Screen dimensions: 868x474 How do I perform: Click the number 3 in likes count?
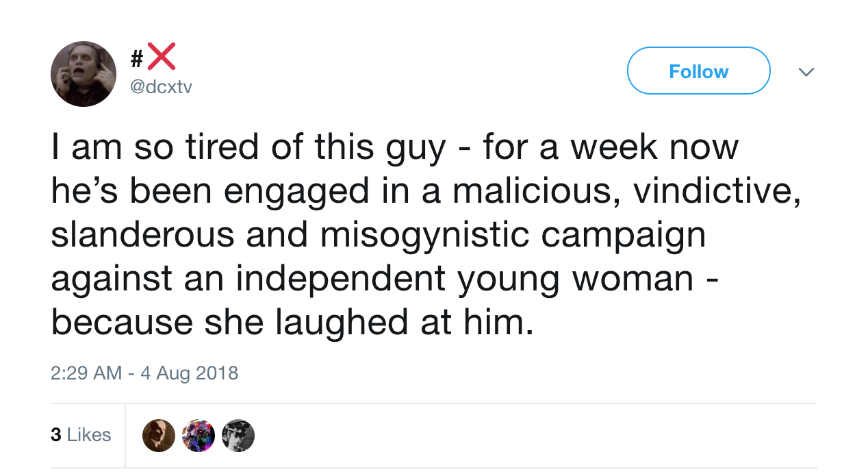point(55,435)
